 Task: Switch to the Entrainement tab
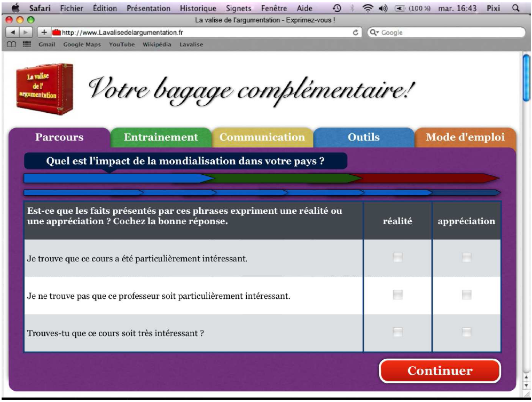pyautogui.click(x=161, y=137)
